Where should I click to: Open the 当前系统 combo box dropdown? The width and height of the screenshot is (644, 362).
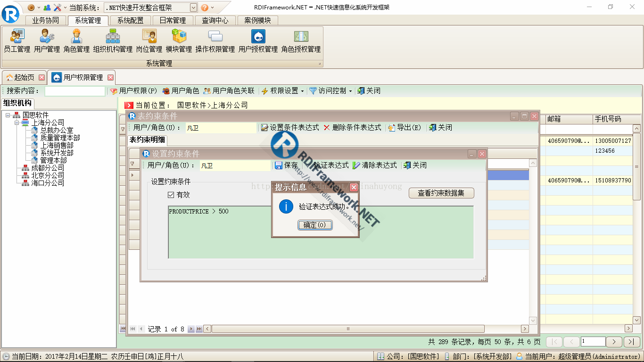point(193,8)
